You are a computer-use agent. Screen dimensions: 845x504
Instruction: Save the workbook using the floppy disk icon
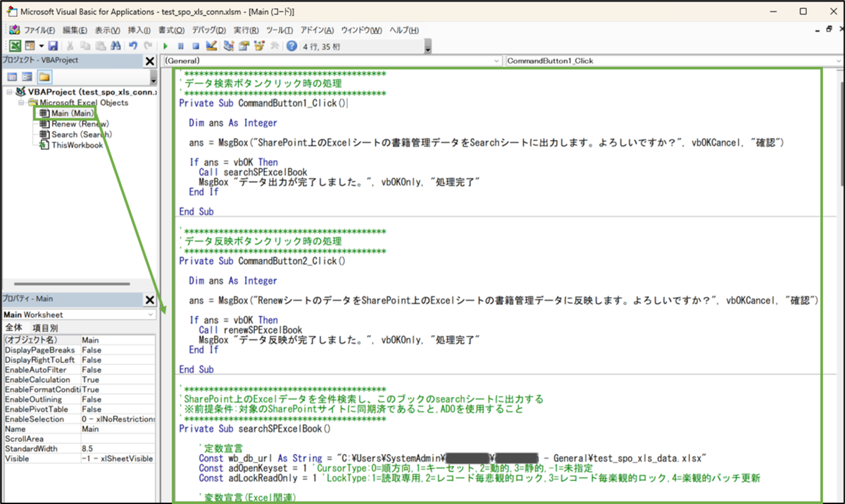point(53,46)
